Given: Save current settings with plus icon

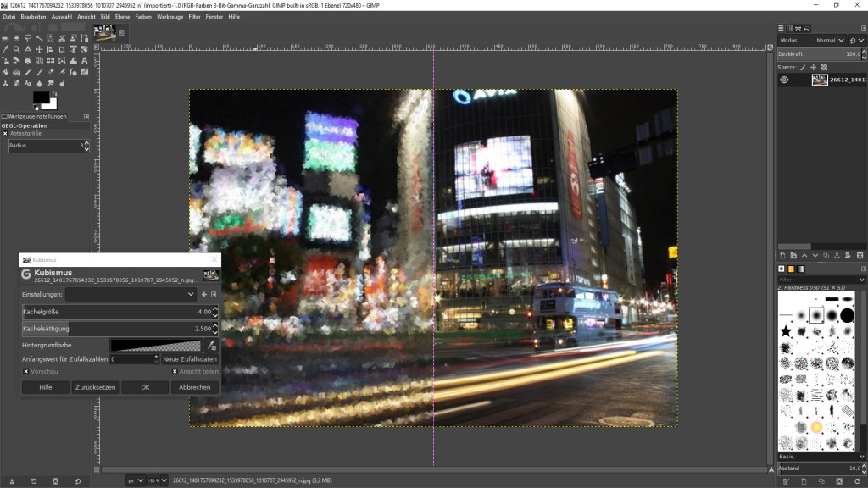Looking at the screenshot, I should click(x=204, y=294).
